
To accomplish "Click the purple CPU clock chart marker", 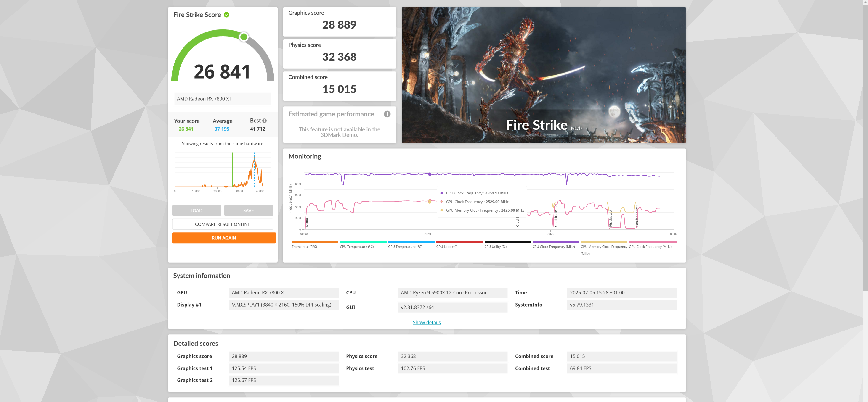I will point(430,174).
